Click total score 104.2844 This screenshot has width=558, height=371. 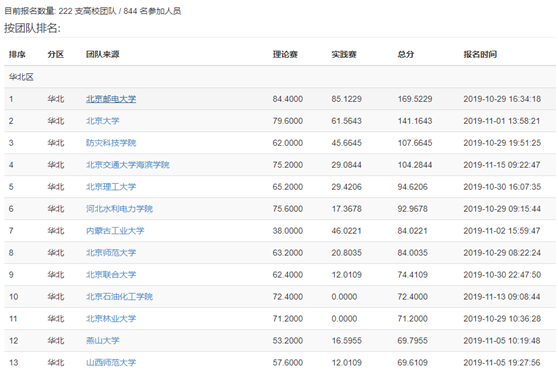click(415, 165)
